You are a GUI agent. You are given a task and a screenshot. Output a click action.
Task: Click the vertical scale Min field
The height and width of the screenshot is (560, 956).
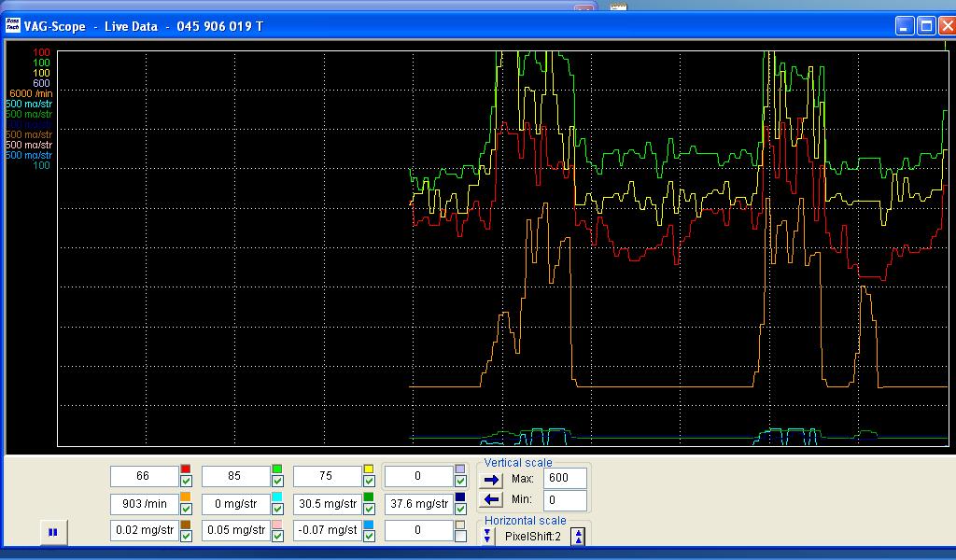[x=565, y=499]
